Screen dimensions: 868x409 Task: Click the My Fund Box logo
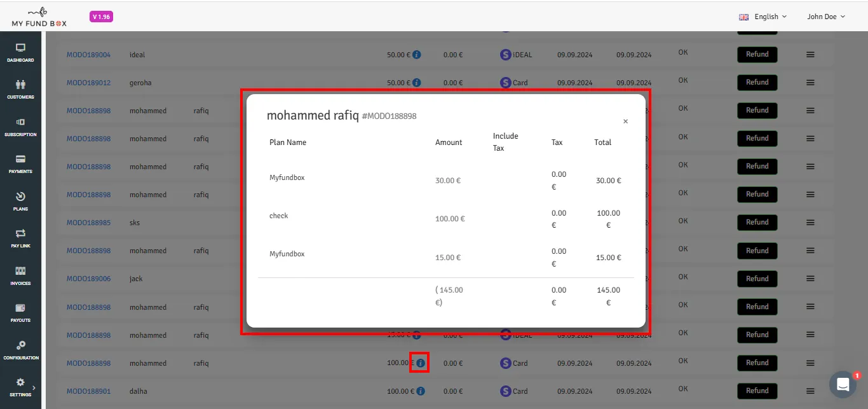click(x=39, y=17)
